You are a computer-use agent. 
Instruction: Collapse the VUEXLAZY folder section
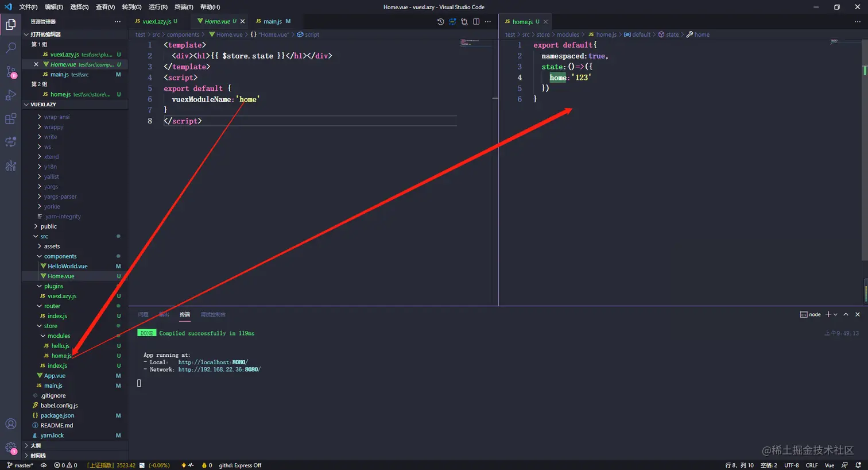[x=75, y=105]
